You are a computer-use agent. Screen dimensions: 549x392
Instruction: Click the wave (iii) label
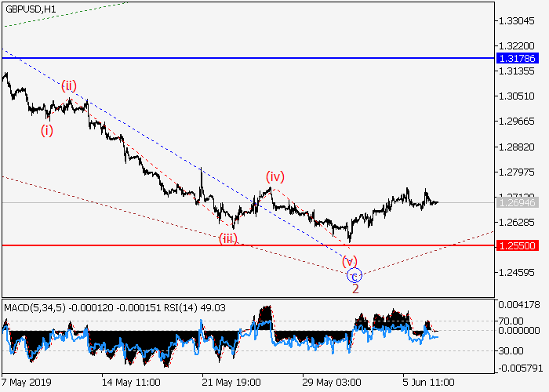228,238
